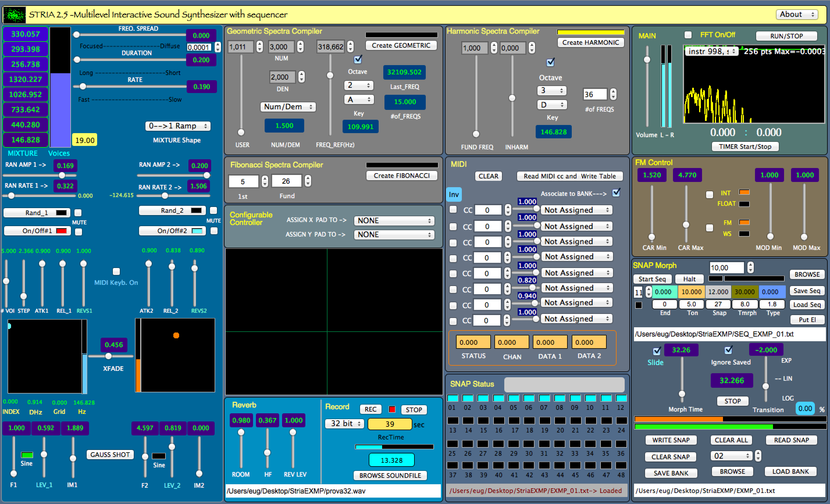Image resolution: width=830 pixels, height=504 pixels.
Task: Select SNAP status slot 12 indicator
Action: click(x=621, y=398)
